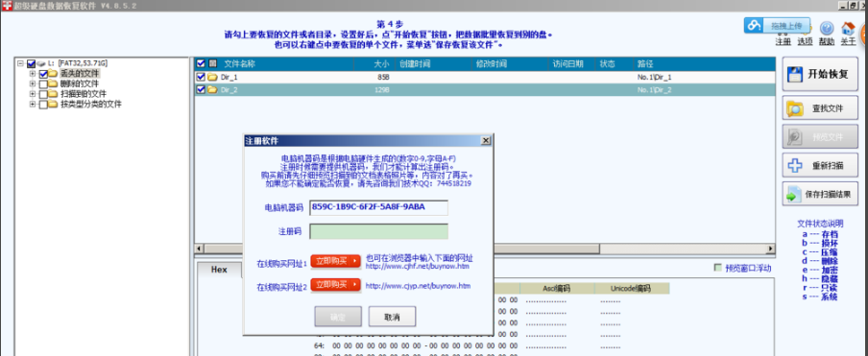
Task: Collapse the L: drive root node
Action: (20, 63)
